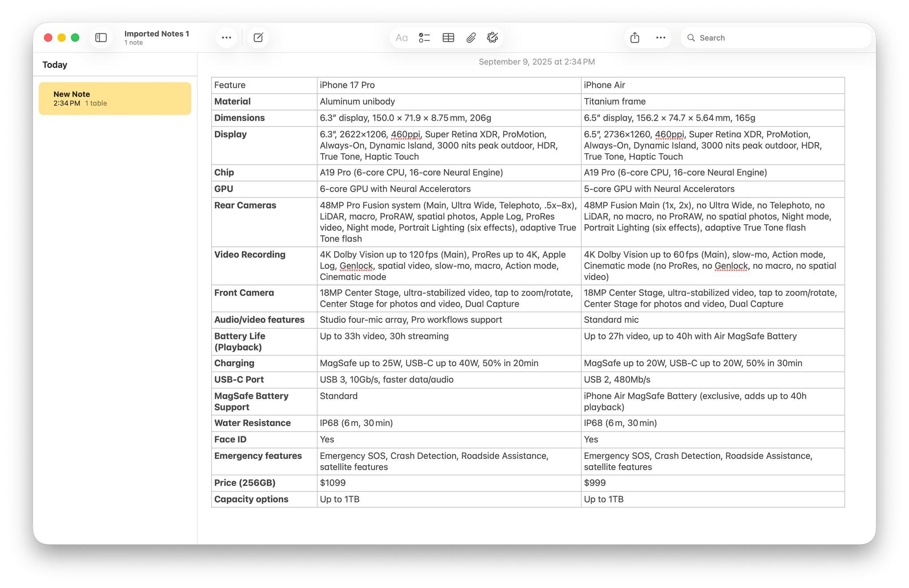909x588 pixels.
Task: Open the folder options ellipsis menu
Action: [x=226, y=38]
